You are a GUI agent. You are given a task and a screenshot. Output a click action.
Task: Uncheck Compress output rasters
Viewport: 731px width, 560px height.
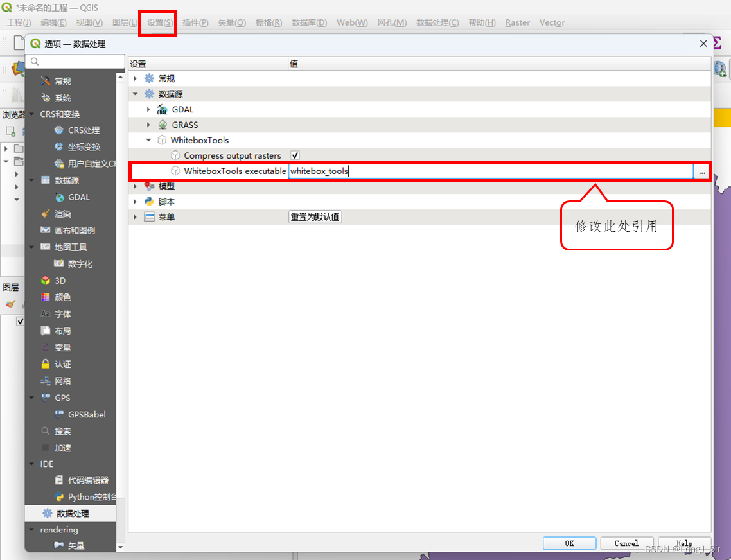click(x=294, y=155)
